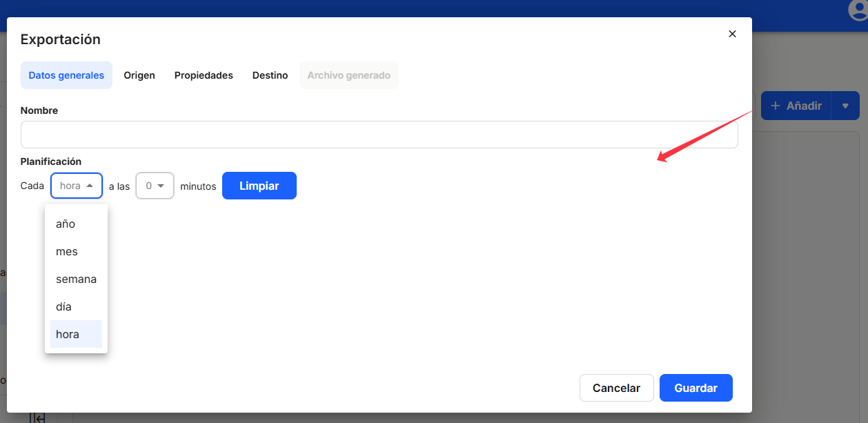
Task: Choose día as the schedule period
Action: (x=64, y=307)
